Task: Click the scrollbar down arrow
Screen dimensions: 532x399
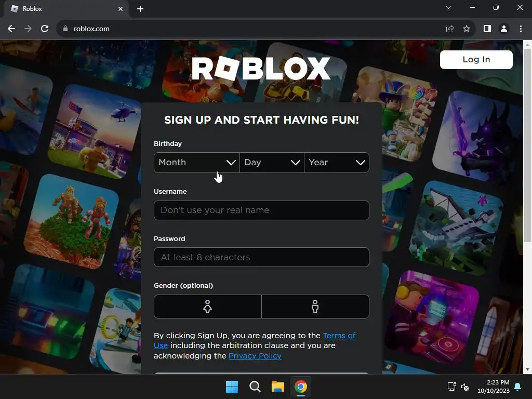Action: (527, 369)
